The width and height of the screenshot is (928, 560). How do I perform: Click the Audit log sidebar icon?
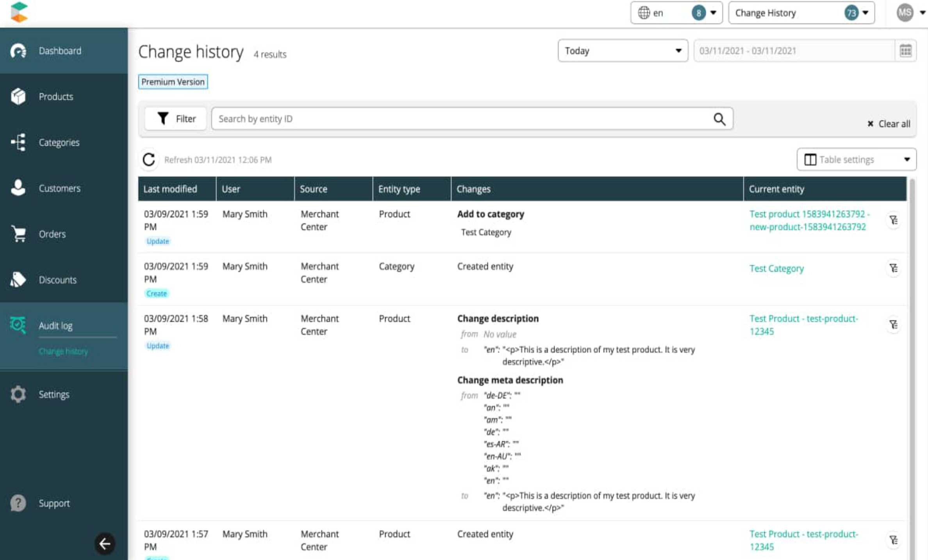[18, 325]
